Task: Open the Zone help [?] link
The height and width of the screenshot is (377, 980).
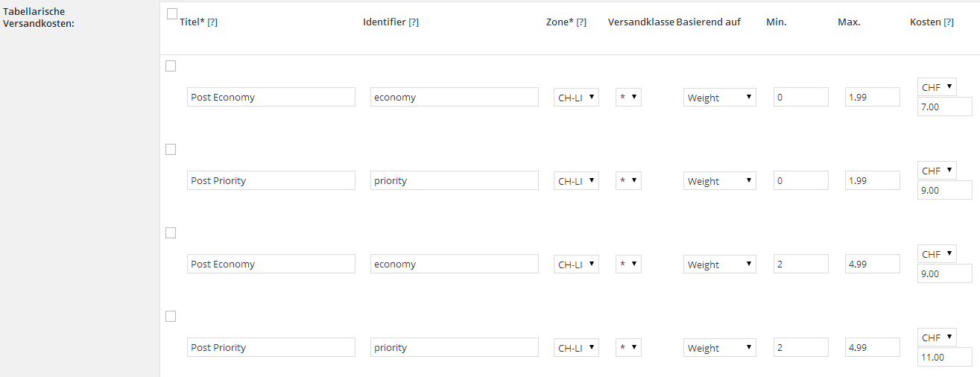Action: pyautogui.click(x=581, y=22)
